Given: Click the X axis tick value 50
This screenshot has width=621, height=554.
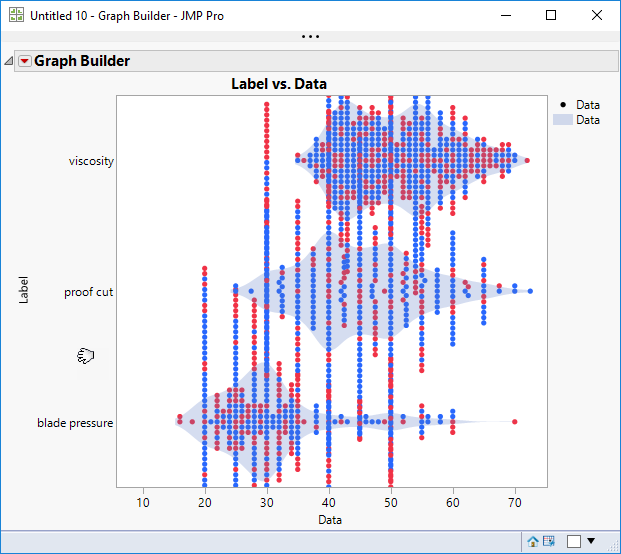Looking at the screenshot, I should tap(391, 503).
